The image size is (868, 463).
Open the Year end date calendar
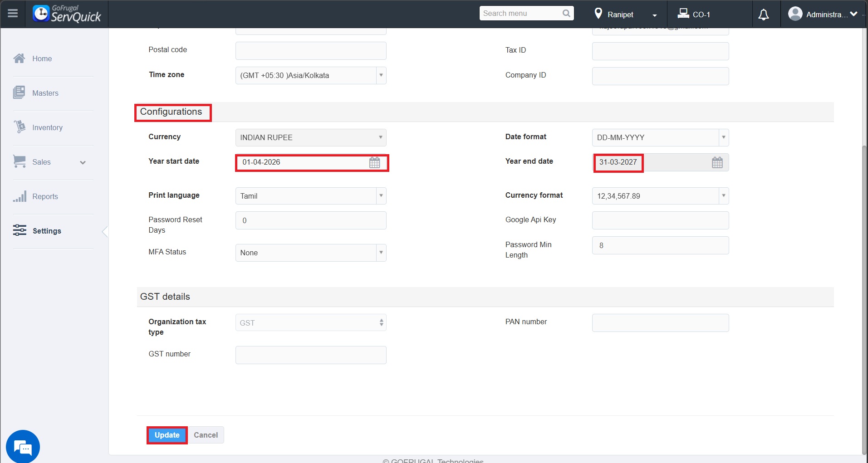click(x=717, y=163)
